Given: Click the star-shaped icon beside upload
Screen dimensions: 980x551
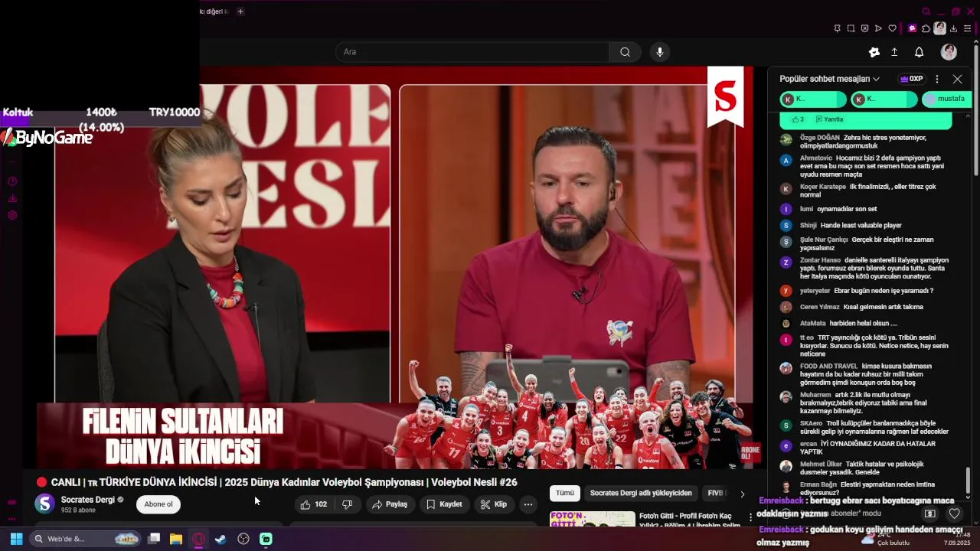Looking at the screenshot, I should (x=874, y=52).
